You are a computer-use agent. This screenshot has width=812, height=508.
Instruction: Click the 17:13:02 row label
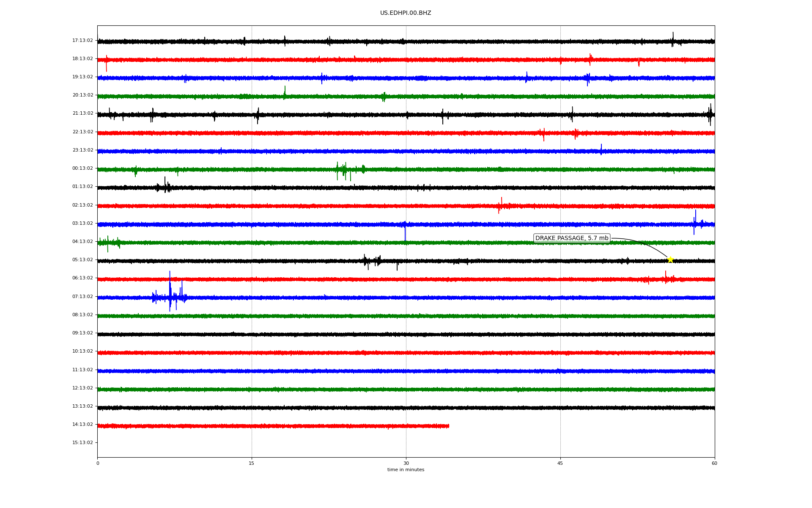[82, 41]
